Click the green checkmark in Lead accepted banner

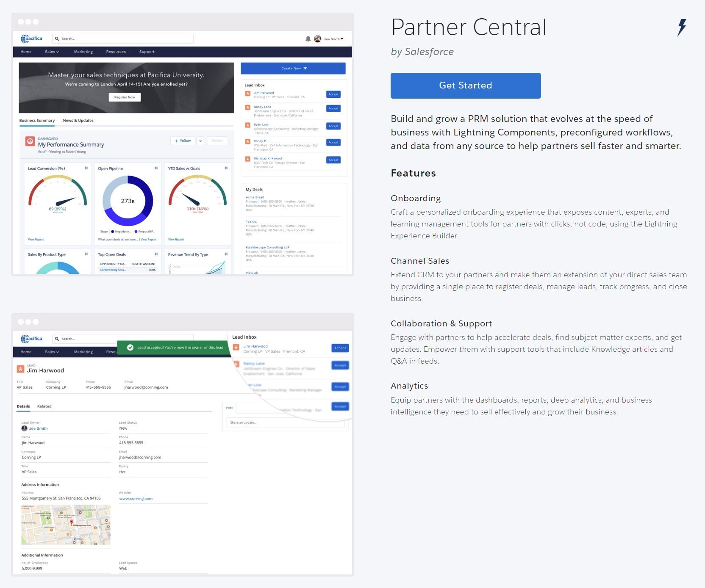click(130, 348)
